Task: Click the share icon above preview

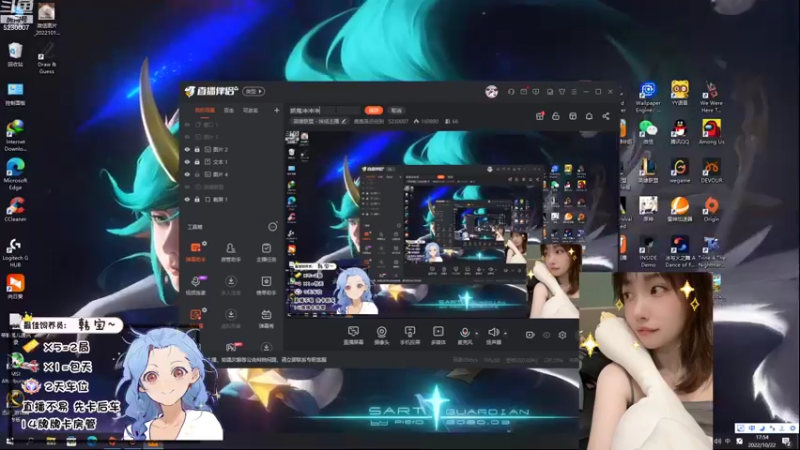Action: click(x=606, y=116)
